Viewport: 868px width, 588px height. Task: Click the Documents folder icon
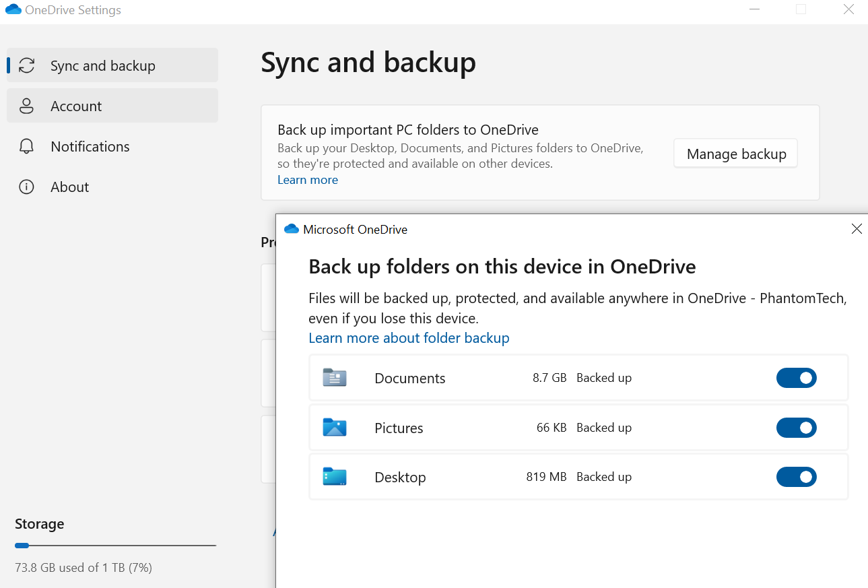(335, 378)
